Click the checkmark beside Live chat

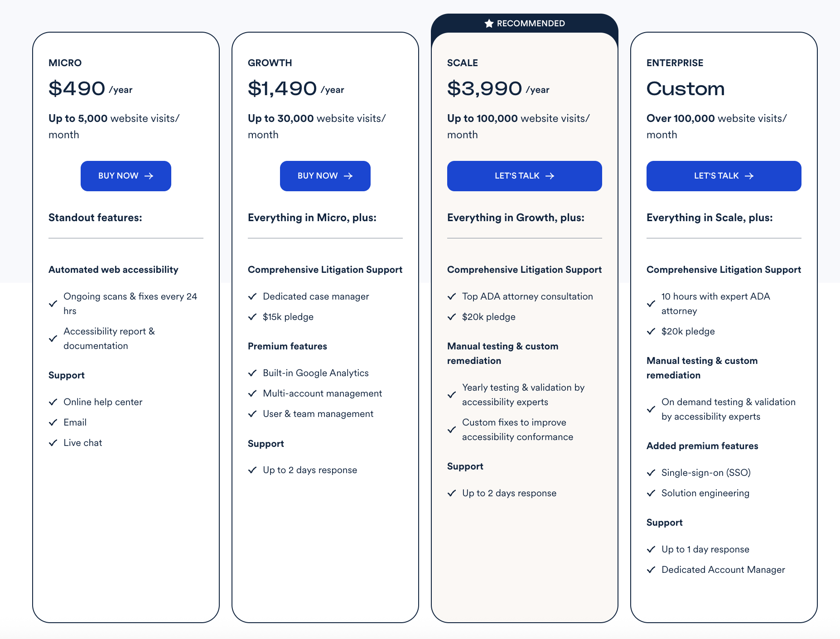53,443
